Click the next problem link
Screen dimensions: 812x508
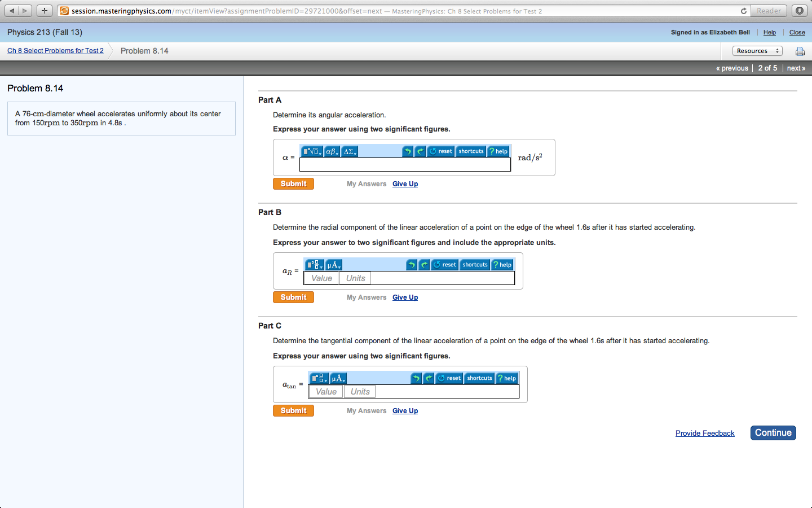point(795,68)
